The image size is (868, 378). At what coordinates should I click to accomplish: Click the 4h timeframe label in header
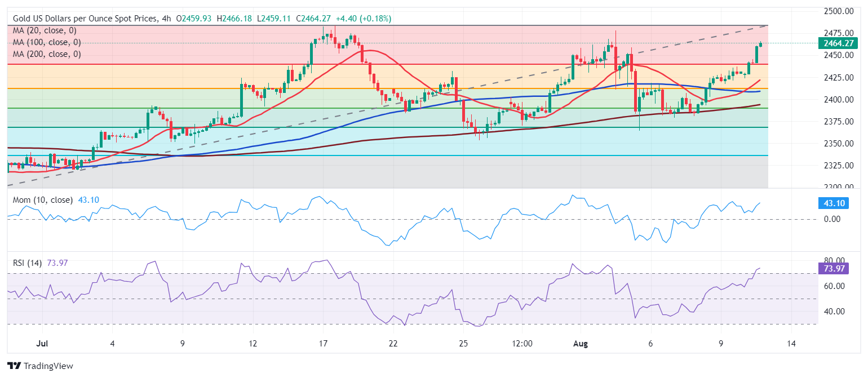tap(167, 19)
